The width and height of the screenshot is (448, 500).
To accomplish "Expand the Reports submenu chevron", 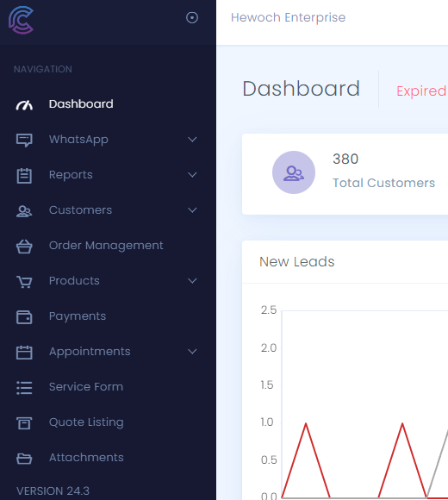I will (192, 175).
